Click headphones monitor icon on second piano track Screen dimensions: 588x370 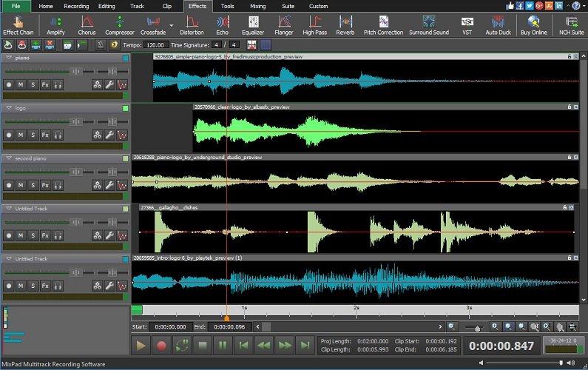coord(58,186)
